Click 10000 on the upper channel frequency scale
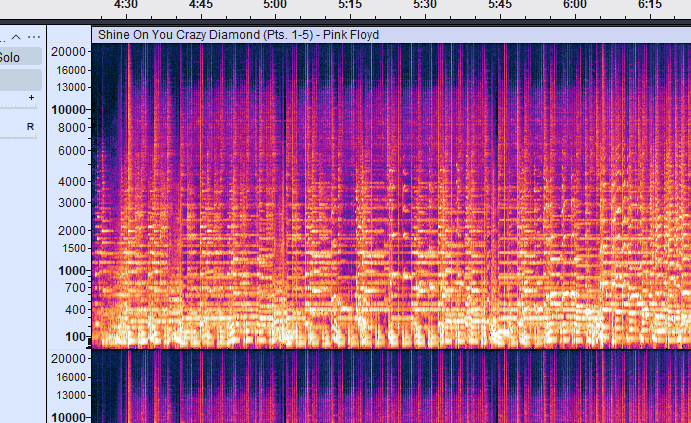 pos(68,110)
